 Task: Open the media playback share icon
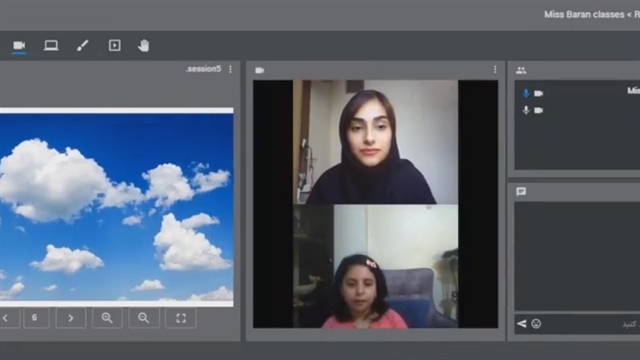point(114,45)
